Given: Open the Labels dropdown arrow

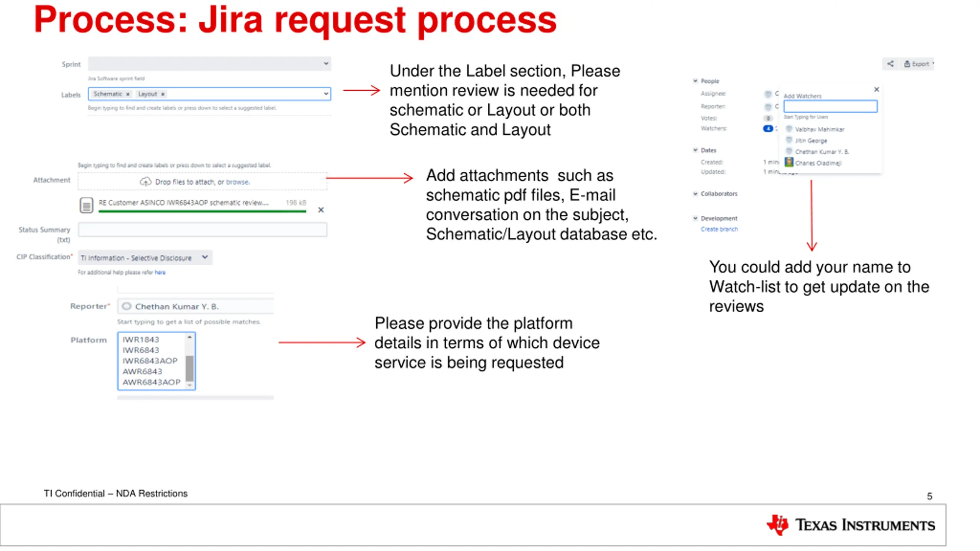Looking at the screenshot, I should [326, 94].
